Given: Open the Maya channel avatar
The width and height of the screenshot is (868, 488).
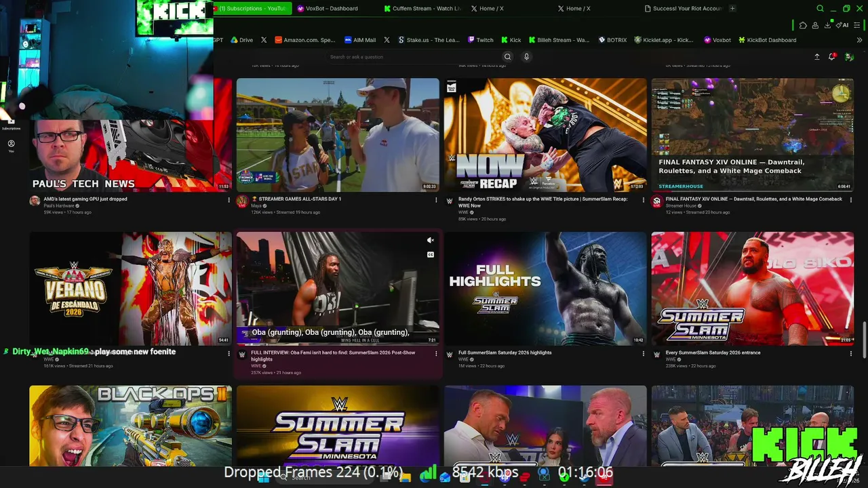Looking at the screenshot, I should [242, 201].
